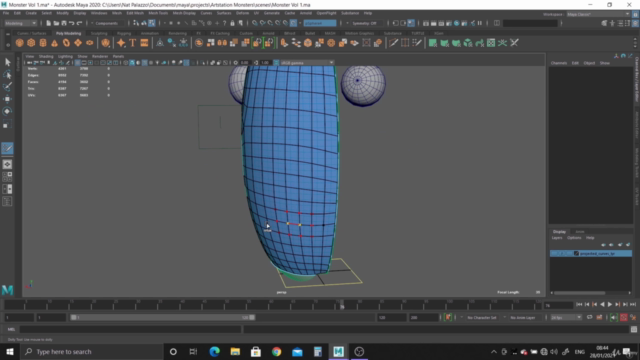The height and width of the screenshot is (360, 640).
Task: Open the Symmetry Off dropdown
Action: pyautogui.click(x=367, y=23)
